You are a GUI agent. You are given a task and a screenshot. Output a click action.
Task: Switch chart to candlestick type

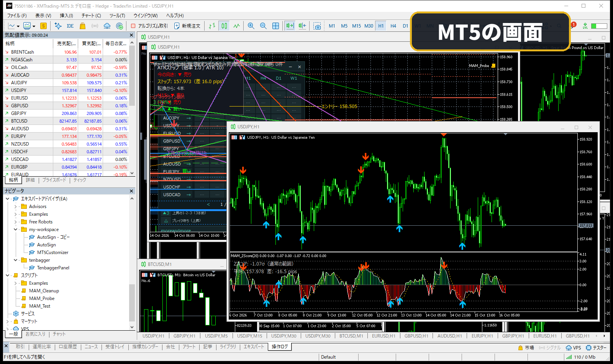224,26
